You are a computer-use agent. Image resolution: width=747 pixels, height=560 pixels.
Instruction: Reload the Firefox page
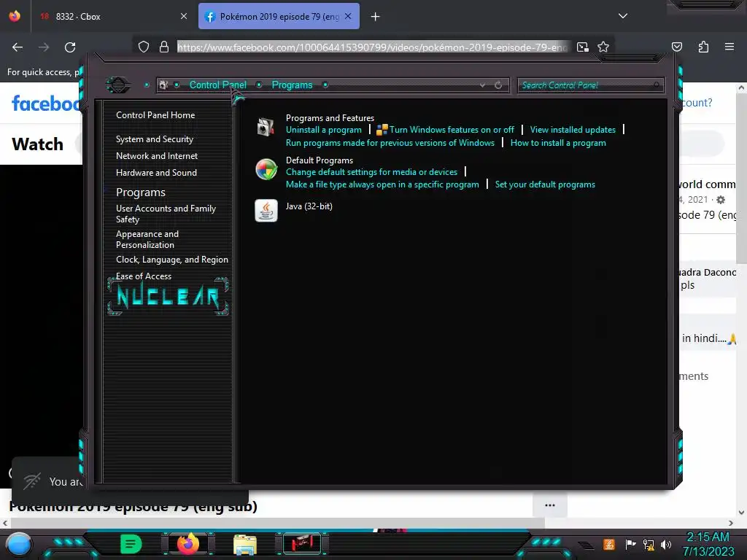70,47
